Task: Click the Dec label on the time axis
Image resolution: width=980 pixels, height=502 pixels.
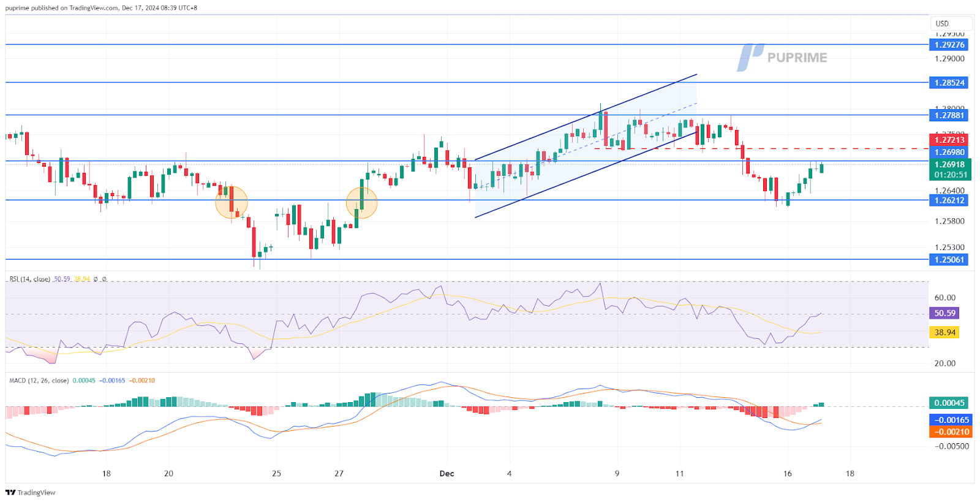Action: (x=447, y=473)
